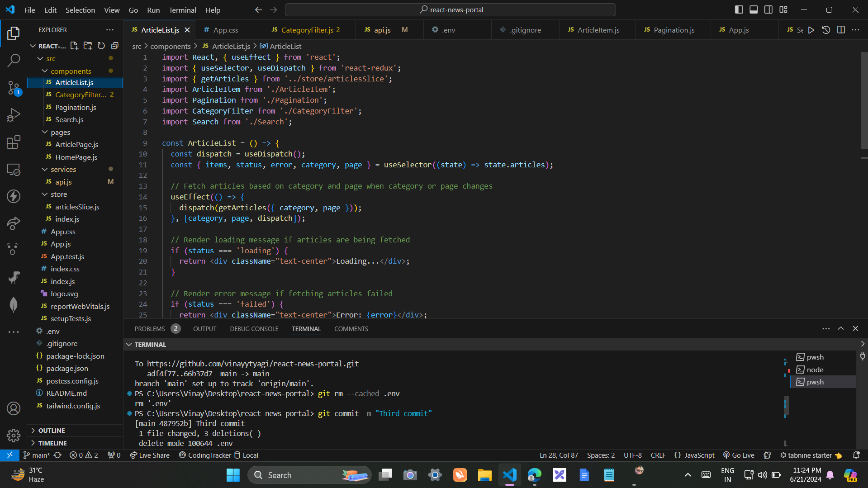Open Accounts icon in activity bar

[x=14, y=408]
